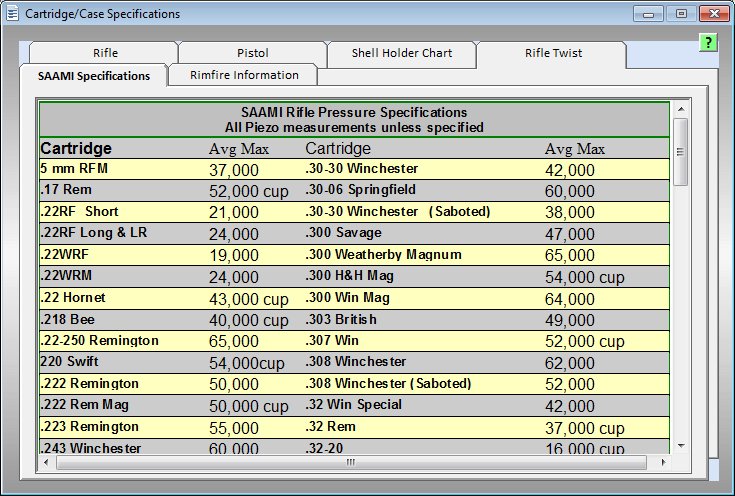Select the .300 Weatherby Magnum entry
The height and width of the screenshot is (496, 735).
tap(383, 255)
